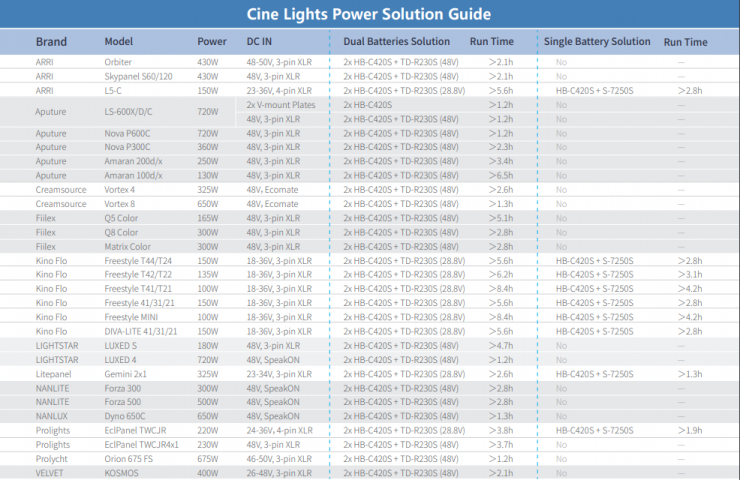Viewport: 740px width, 480px height.
Task: Select the Skypanel S60/120 model cell
Action: [x=138, y=76]
